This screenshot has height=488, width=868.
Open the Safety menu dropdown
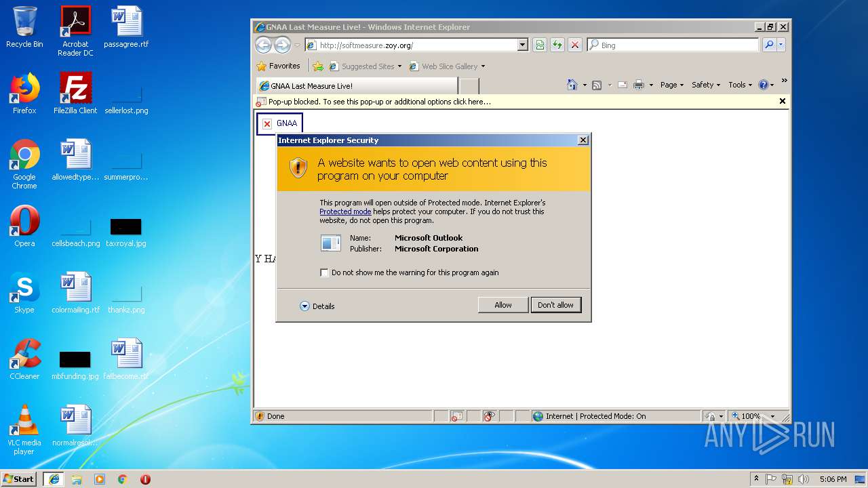pyautogui.click(x=706, y=85)
